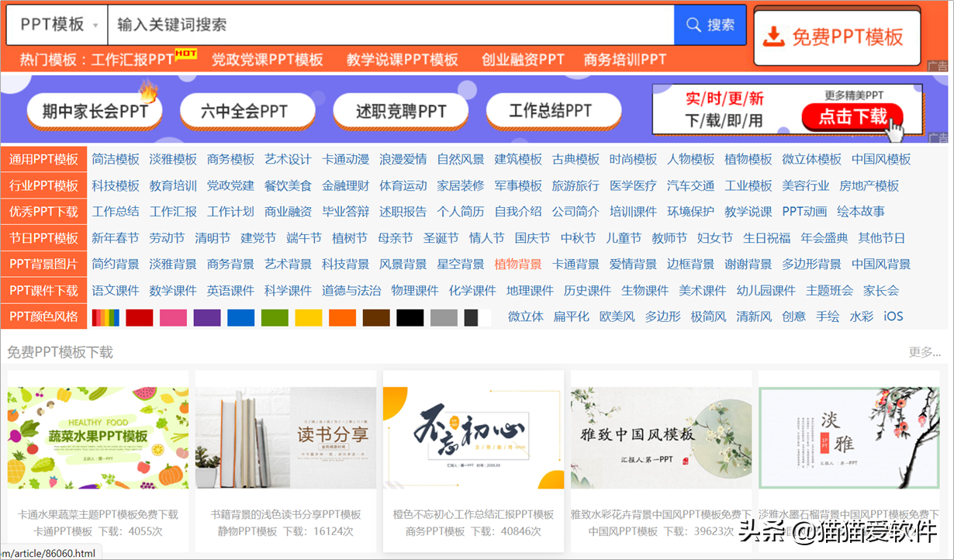Click the search keyword input field
Screen dimensions: 954x560
pyautogui.click(x=310, y=26)
